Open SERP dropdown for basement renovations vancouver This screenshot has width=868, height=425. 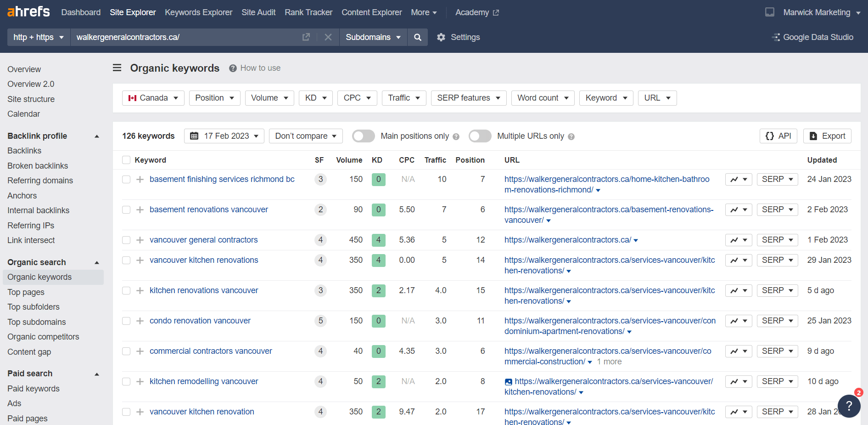[778, 210]
